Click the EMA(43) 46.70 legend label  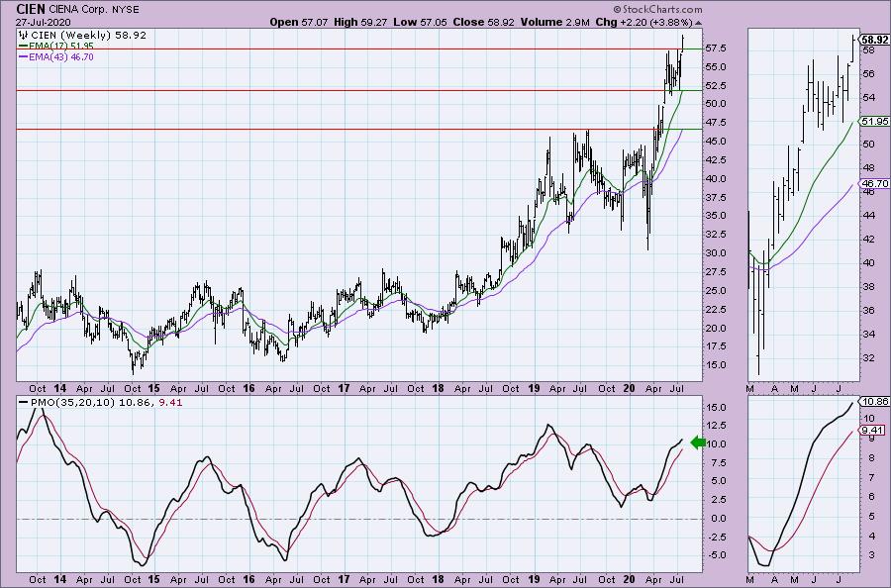(61, 56)
